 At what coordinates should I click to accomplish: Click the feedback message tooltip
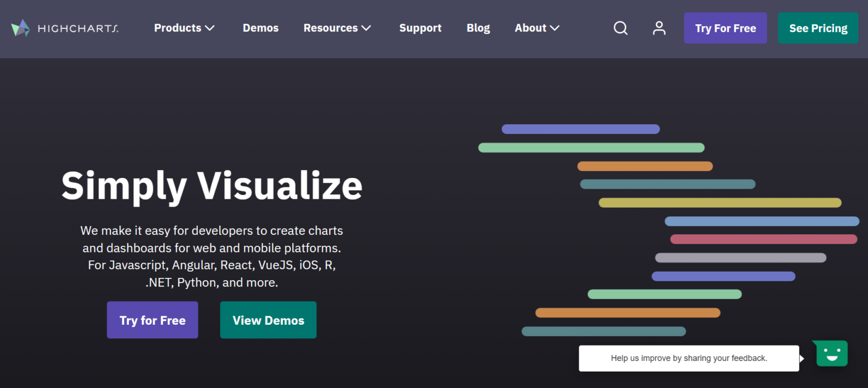click(688, 358)
